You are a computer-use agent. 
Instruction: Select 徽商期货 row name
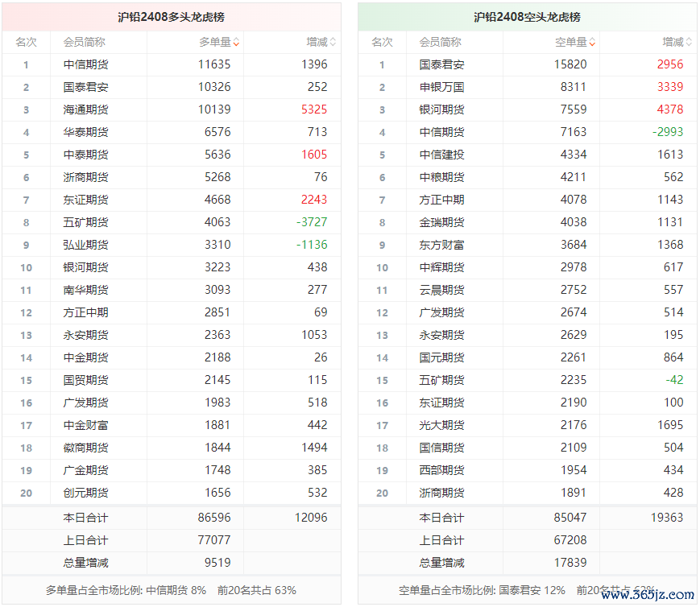coord(85,448)
